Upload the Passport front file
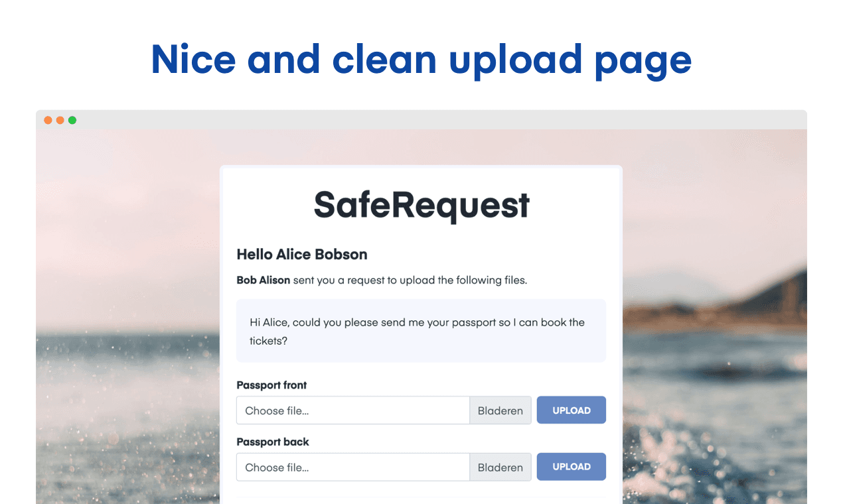The image size is (843, 504). (x=572, y=410)
